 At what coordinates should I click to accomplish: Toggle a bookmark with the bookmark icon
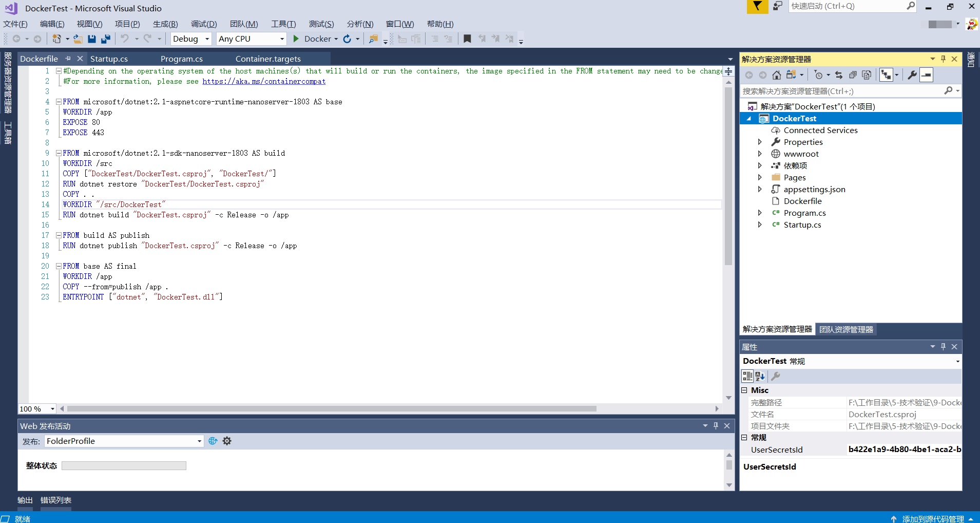pyautogui.click(x=467, y=39)
